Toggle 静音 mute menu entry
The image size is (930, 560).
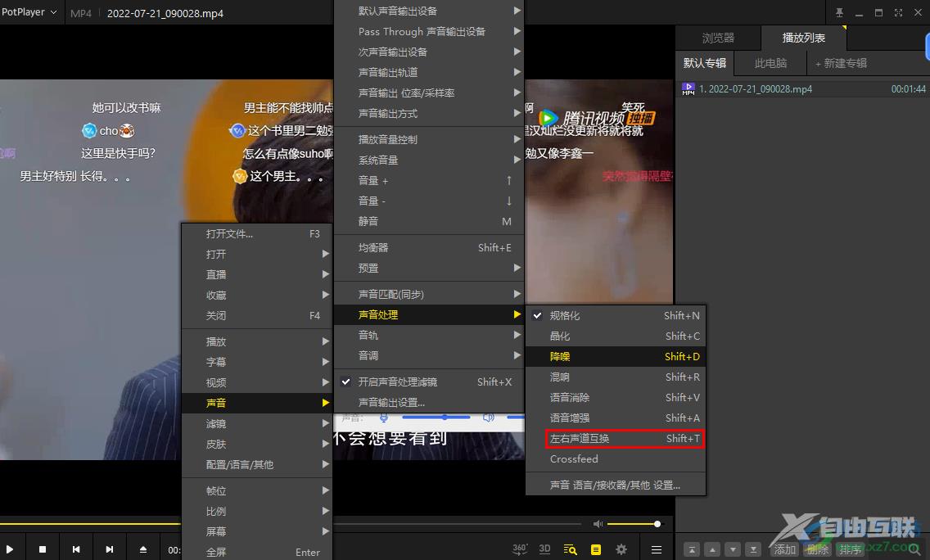pyautogui.click(x=429, y=221)
